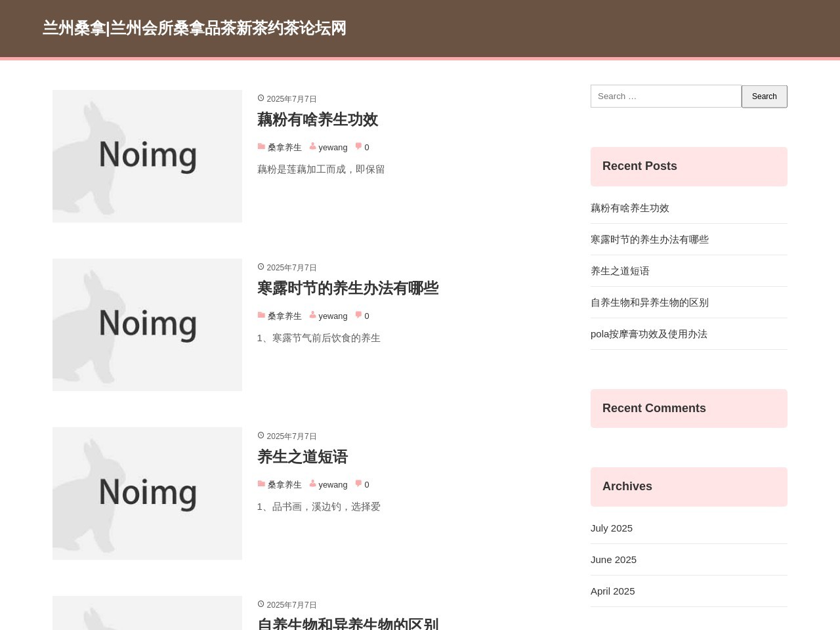Click the folder icon on the 寒露时节 post

click(261, 316)
